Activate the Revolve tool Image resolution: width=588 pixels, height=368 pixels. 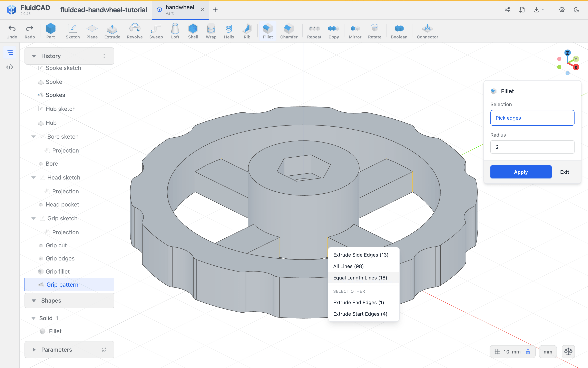[135, 31]
